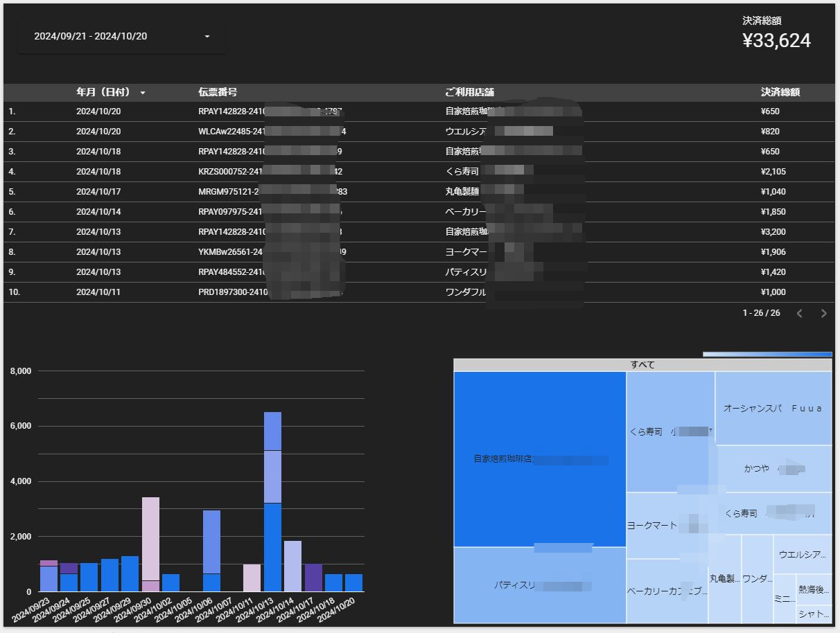This screenshot has width=840, height=633.
Task: Sort by 決済総額 table column header
Action: point(780,92)
